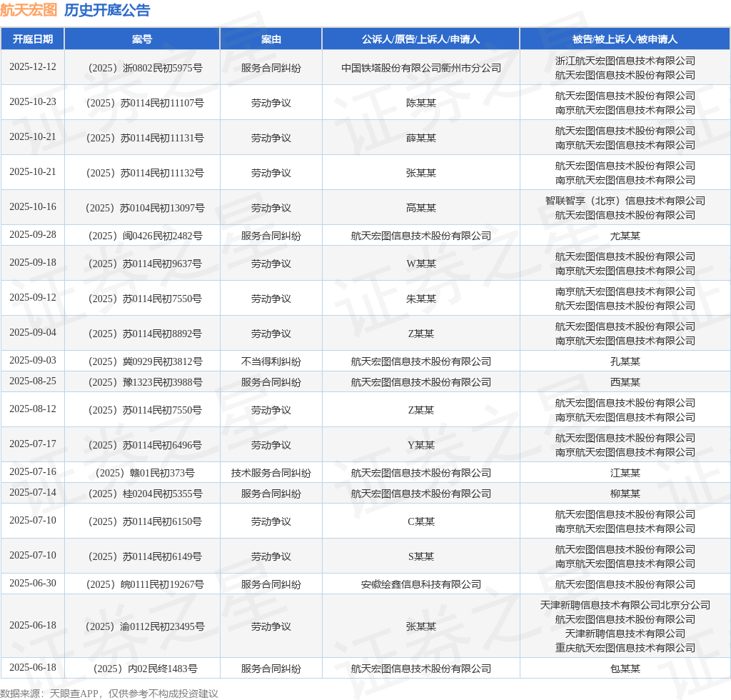Click plaintiff 安徽绘鑫信息科技有限公司
The image size is (731, 700).
pos(421,585)
